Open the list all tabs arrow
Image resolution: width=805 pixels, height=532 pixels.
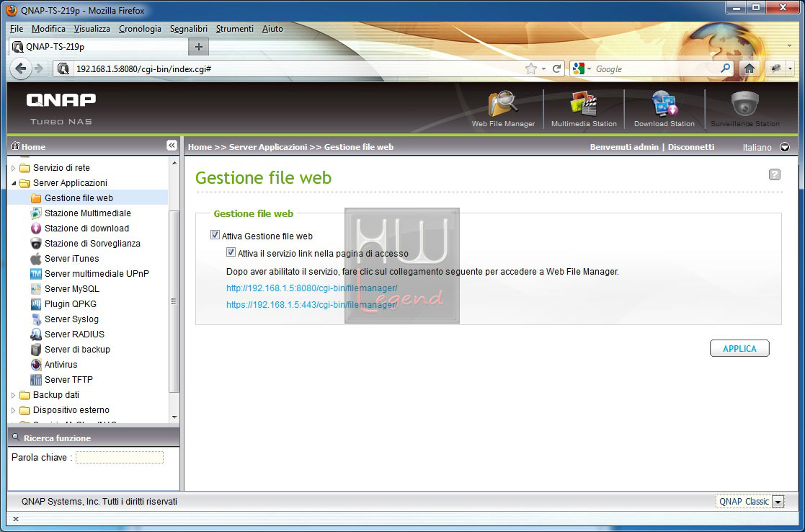[x=789, y=45]
